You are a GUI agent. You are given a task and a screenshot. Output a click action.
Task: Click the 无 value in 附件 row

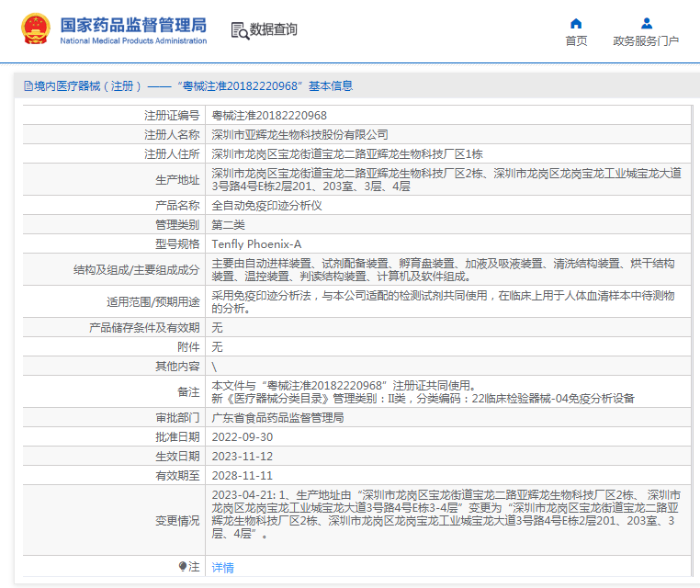[x=217, y=347]
